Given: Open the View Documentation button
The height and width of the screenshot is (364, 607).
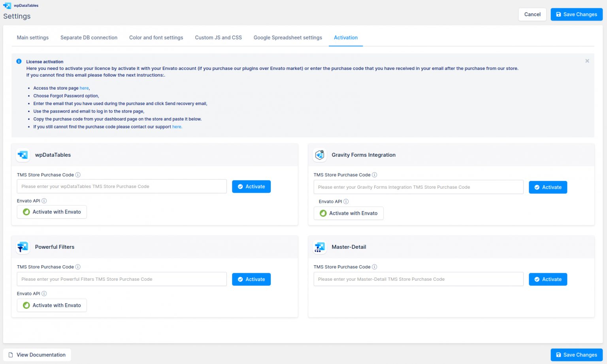Looking at the screenshot, I should pyautogui.click(x=37, y=355).
